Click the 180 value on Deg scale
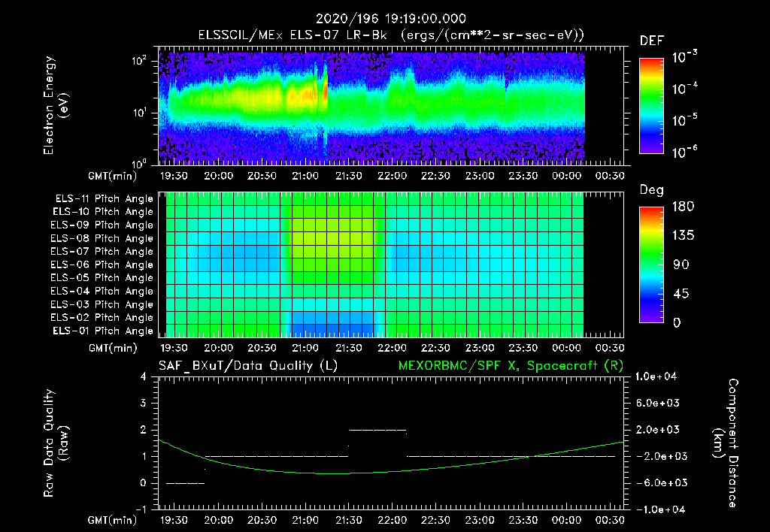The image size is (770, 532). [683, 207]
